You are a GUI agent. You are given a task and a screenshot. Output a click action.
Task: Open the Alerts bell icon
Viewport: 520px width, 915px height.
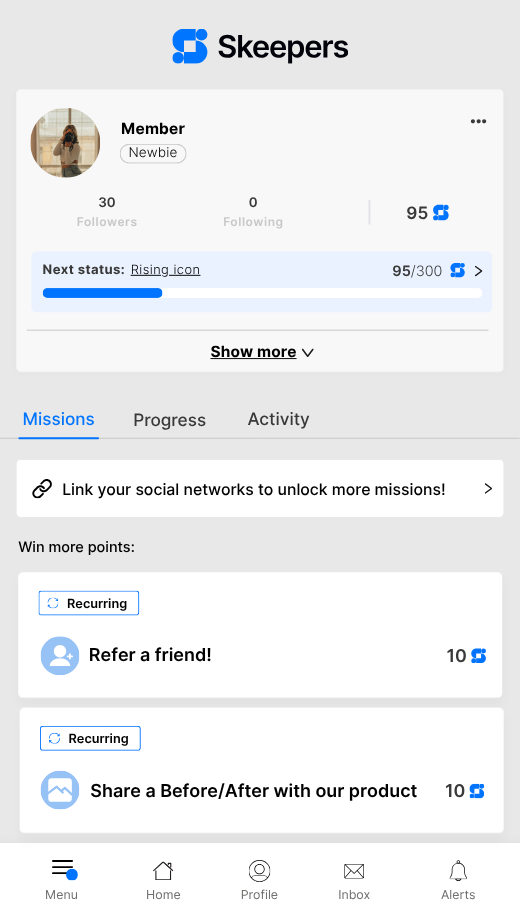(x=458, y=871)
